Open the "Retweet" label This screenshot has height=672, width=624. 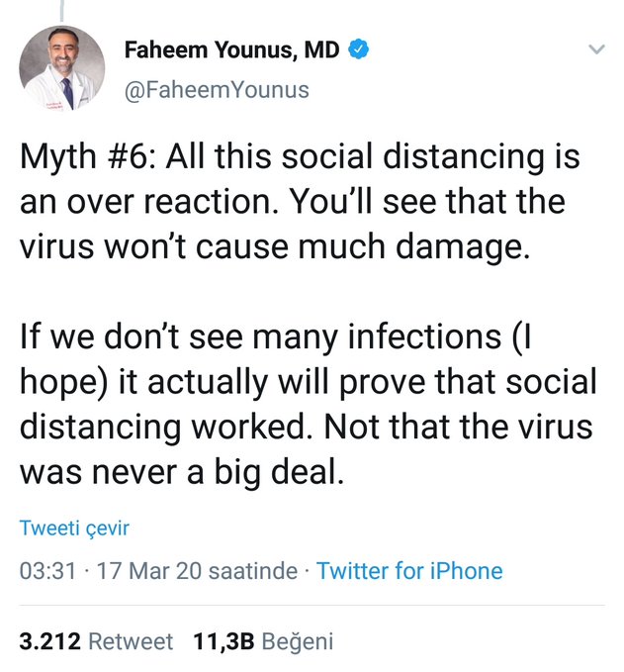(x=131, y=641)
